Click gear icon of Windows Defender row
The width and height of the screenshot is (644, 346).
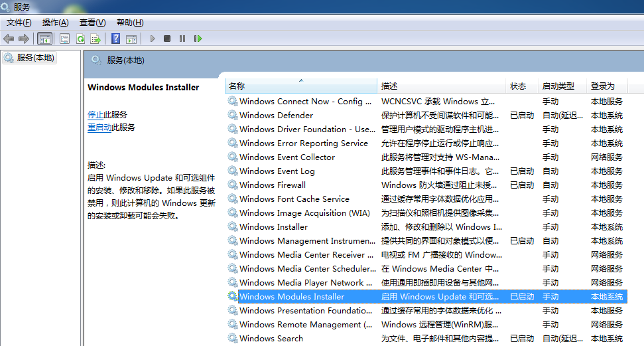[x=233, y=115]
